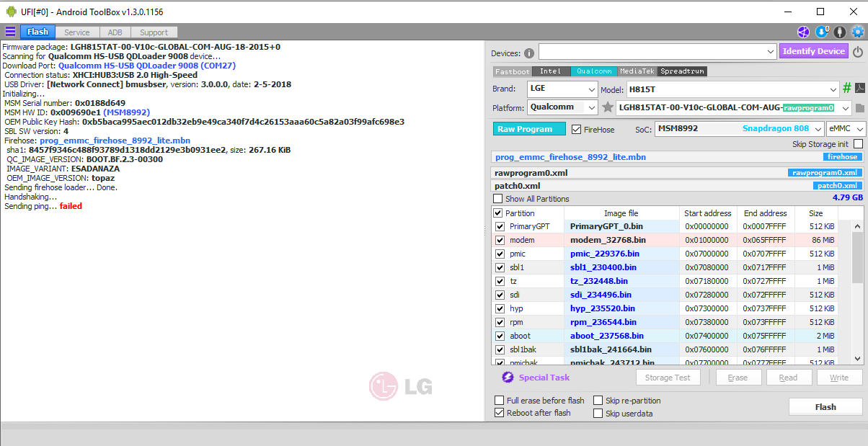Screen dimensions: 868x446
Task: Click the green hash icon
Action: (847, 89)
